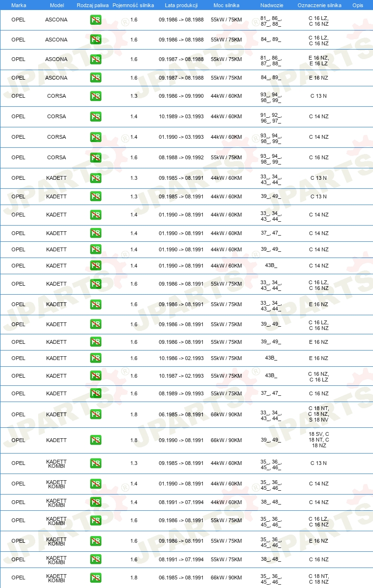Click body code 91_, 92_, 96_, 97_

point(271,118)
